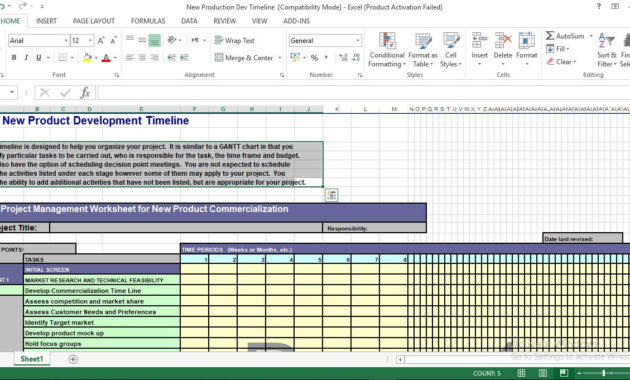Screen dimensions: 630x380
Task: Toggle Italic formatting
Action: click(26, 58)
